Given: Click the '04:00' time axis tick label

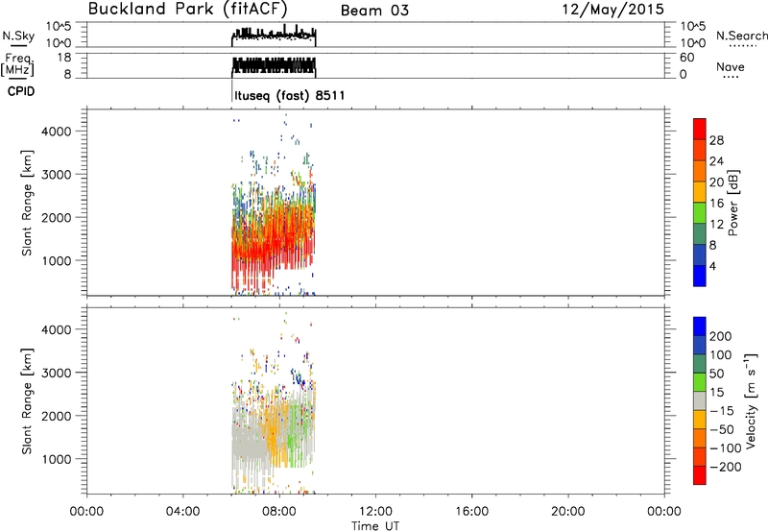Looking at the screenshot, I should pyautogui.click(x=183, y=512).
